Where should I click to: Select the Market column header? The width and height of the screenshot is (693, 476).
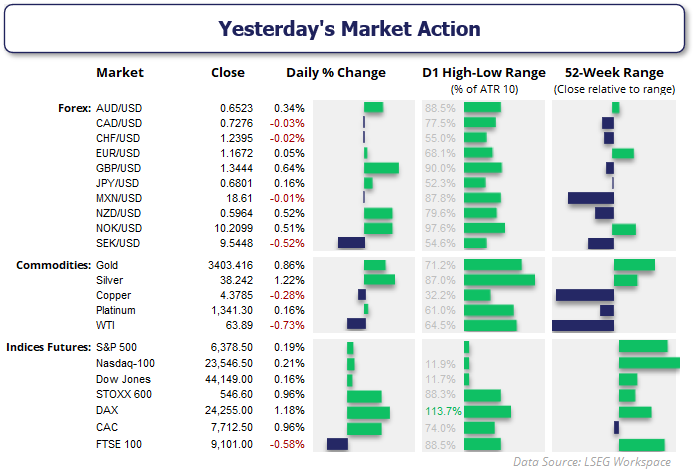coord(120,73)
